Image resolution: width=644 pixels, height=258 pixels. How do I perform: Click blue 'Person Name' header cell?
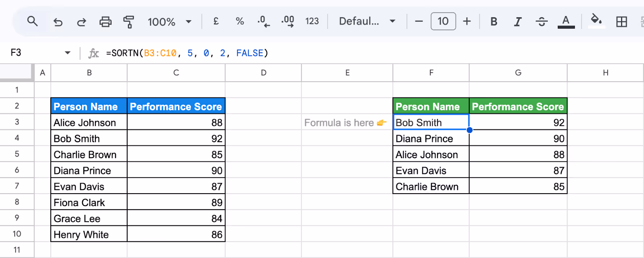89,106
